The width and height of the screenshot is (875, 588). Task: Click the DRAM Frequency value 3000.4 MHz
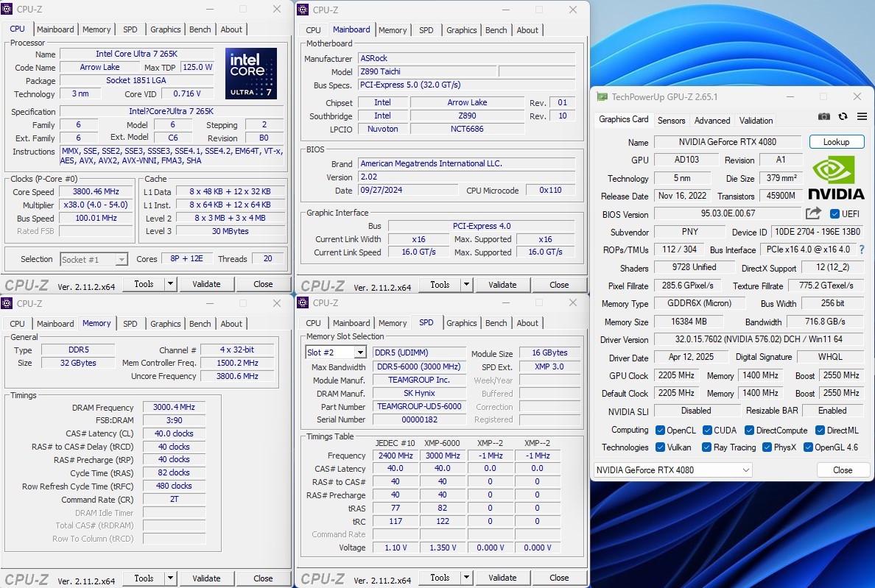[x=174, y=407]
